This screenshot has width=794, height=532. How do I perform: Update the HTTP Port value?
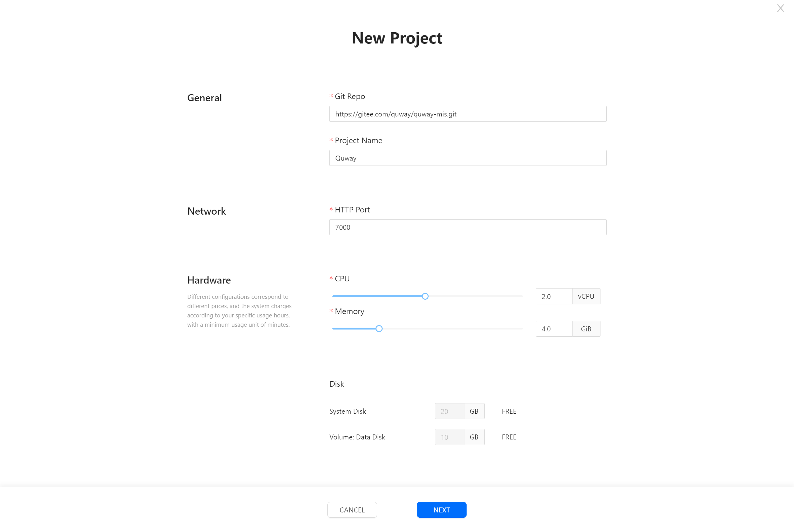pos(468,227)
